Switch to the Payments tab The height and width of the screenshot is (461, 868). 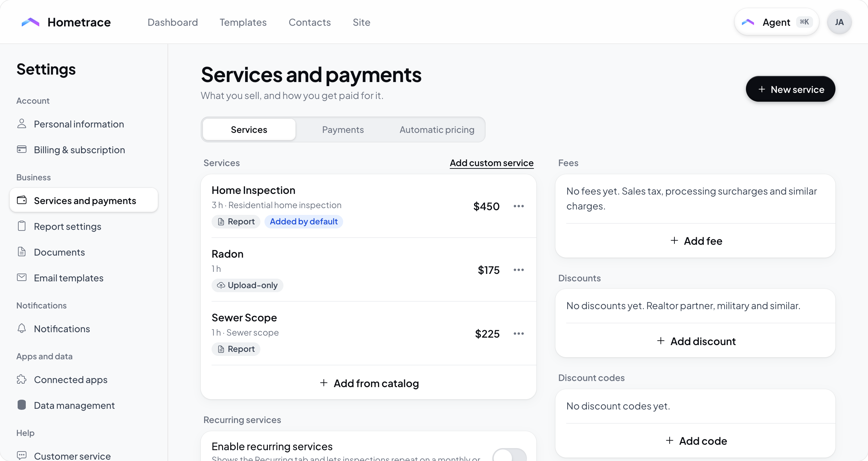point(343,129)
